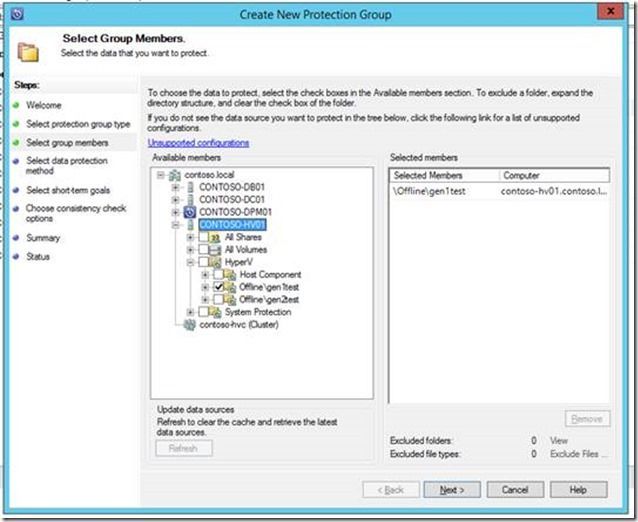Click the Remove button
638x522 pixels.
(587, 419)
